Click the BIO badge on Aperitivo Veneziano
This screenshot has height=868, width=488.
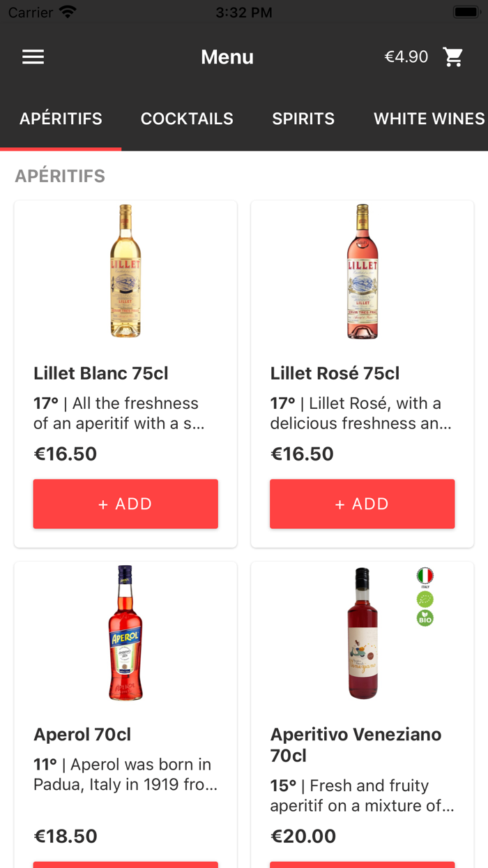[425, 618]
